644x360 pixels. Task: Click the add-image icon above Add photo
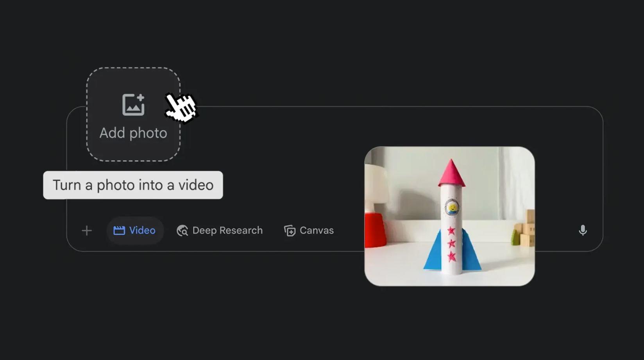133,105
